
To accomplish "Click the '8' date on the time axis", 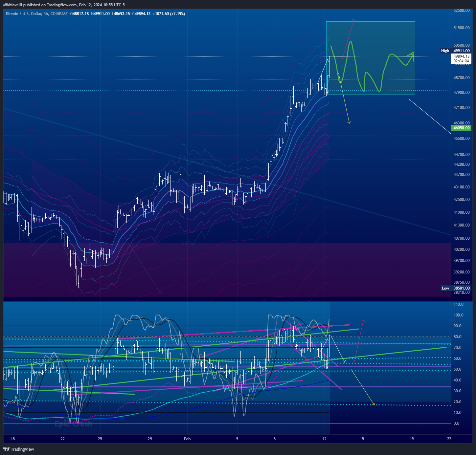I will (275, 439).
